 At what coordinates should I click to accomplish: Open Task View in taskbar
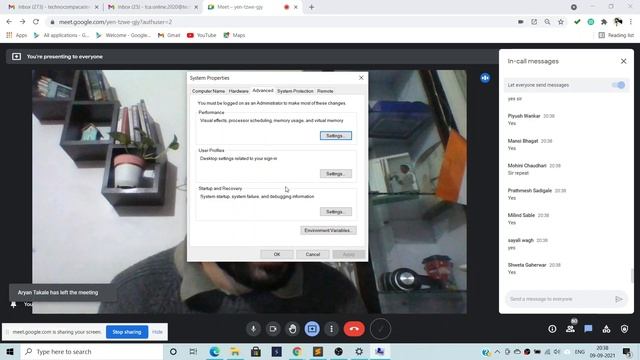pyautogui.click(x=193, y=351)
